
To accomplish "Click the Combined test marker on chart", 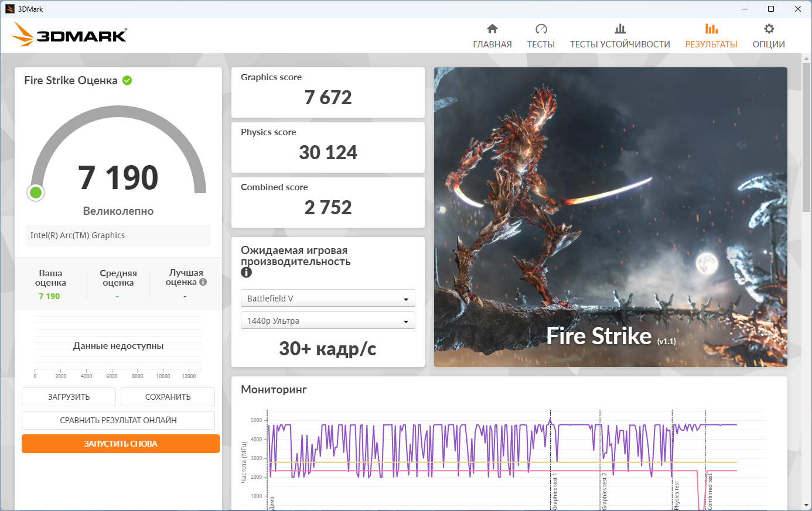I will click(710, 491).
